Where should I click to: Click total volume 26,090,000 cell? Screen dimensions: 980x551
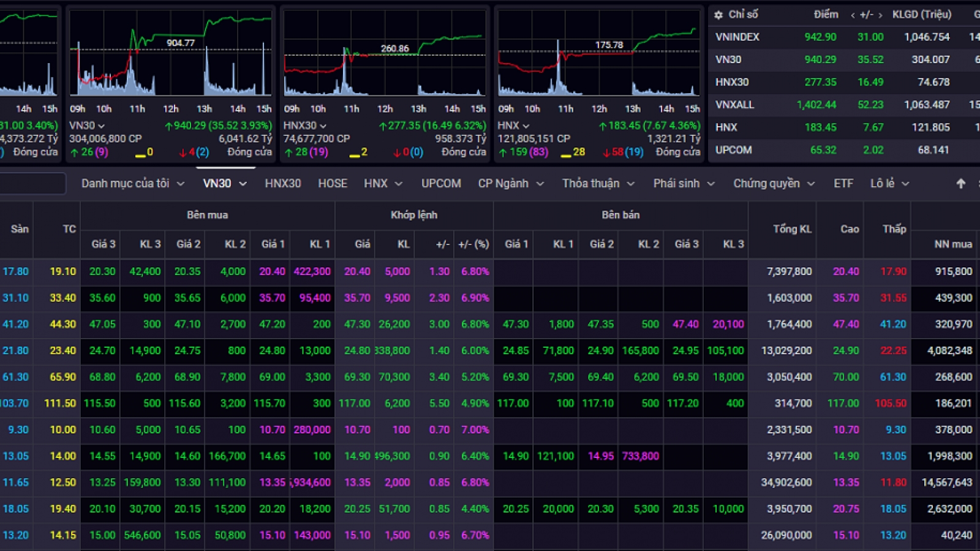pos(786,535)
